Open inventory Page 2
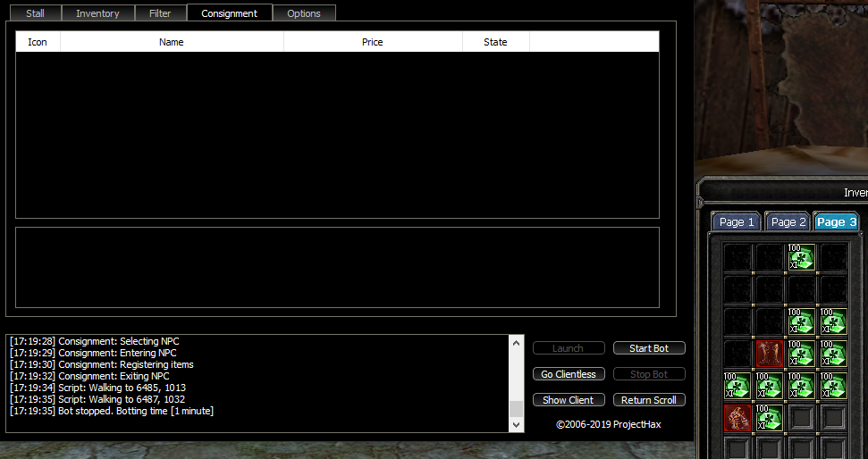 point(788,222)
